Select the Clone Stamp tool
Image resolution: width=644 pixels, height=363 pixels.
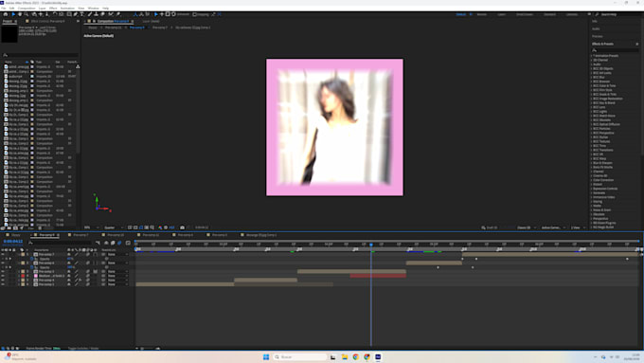click(x=96, y=14)
